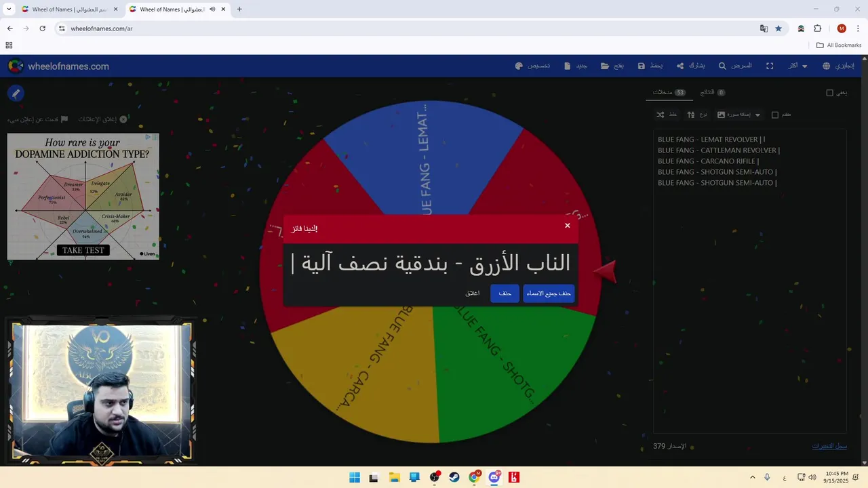Image resolution: width=868 pixels, height=488 pixels.
Task: Click the wheelofnames.com logo
Action: (58, 66)
